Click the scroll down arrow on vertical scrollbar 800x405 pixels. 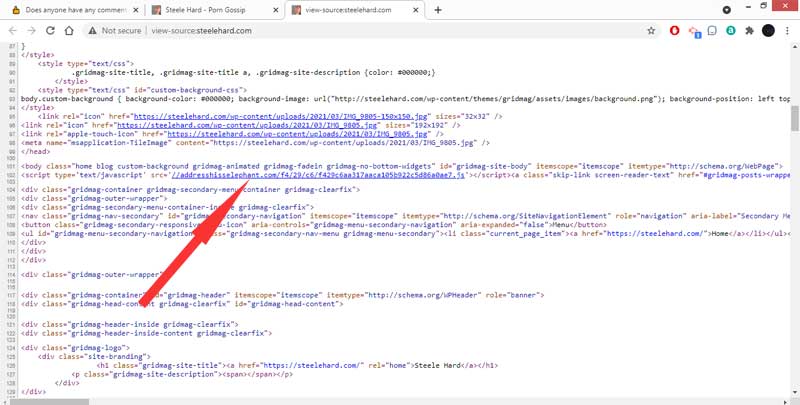point(795,393)
